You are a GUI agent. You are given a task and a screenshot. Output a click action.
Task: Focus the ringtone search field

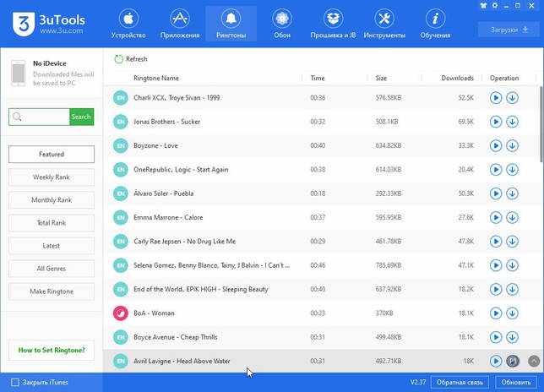pyautogui.click(x=39, y=117)
